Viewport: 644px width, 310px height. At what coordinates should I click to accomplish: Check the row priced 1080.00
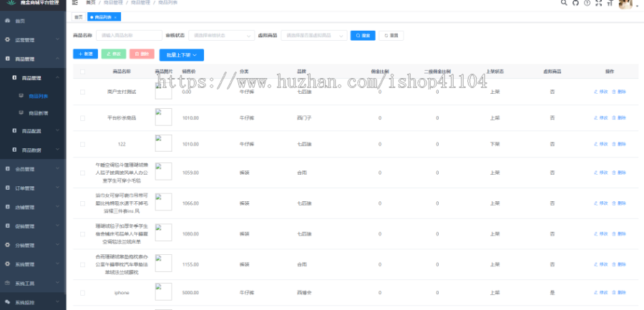(x=82, y=234)
